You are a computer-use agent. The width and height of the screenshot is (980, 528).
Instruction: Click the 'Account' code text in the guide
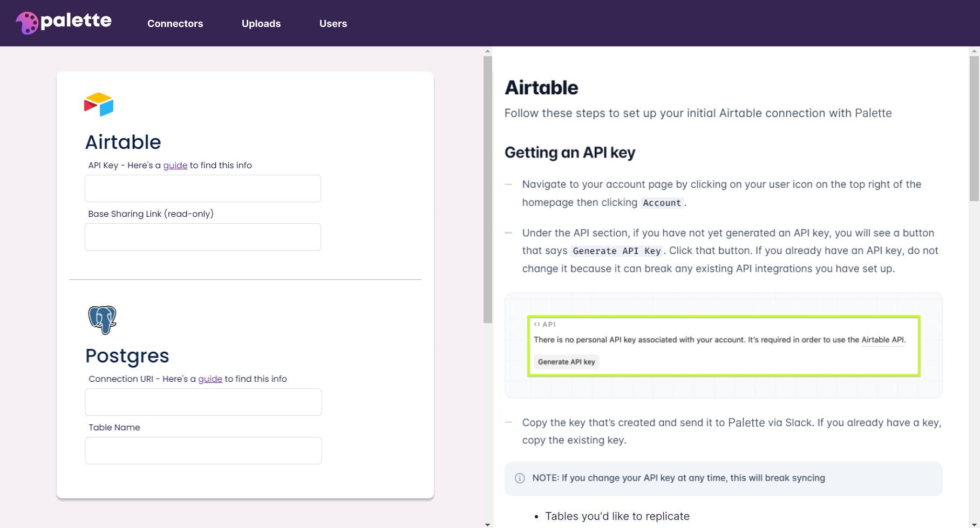[662, 203]
